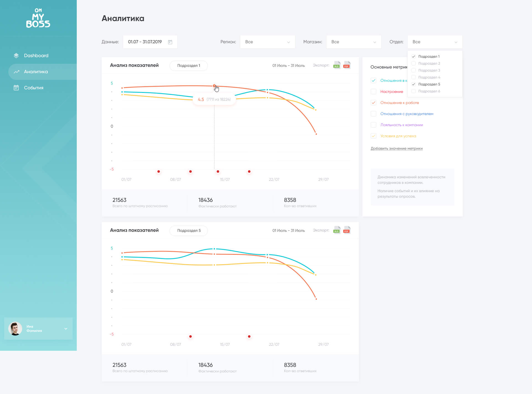Click the Oh My Boss logo
The height and width of the screenshot is (394, 532).
tap(38, 18)
